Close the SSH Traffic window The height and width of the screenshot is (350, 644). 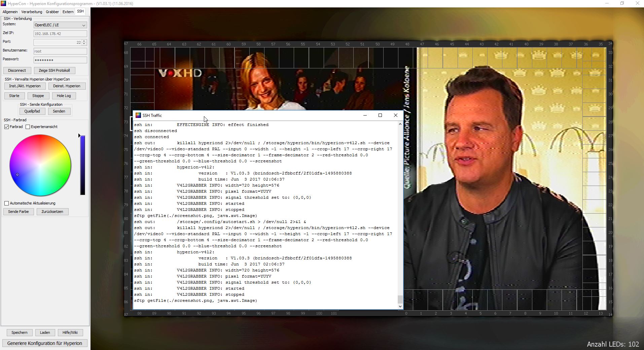point(396,115)
